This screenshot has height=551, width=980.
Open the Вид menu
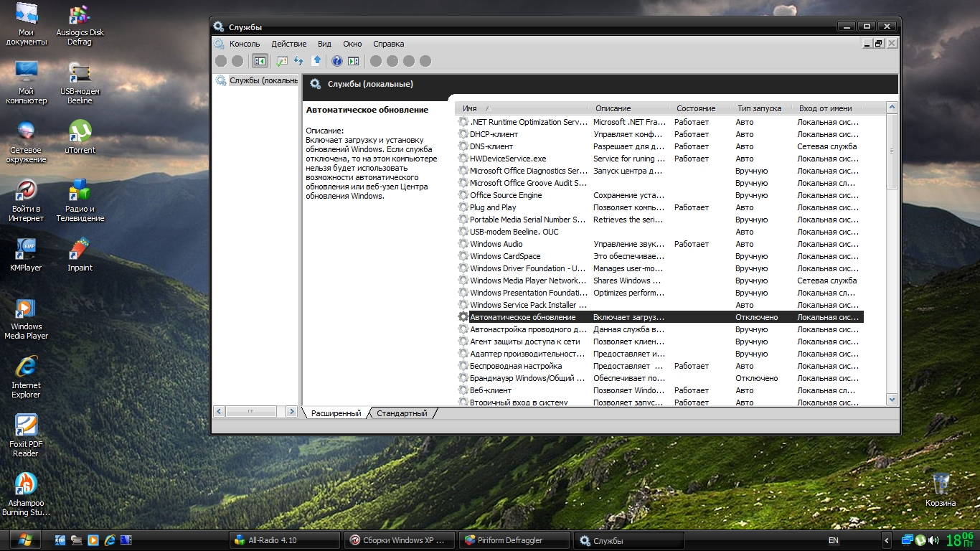pyautogui.click(x=325, y=44)
